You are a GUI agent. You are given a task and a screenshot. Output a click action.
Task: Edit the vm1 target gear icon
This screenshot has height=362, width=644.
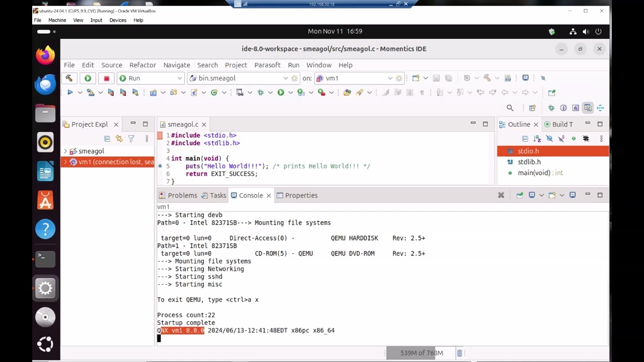[399, 78]
